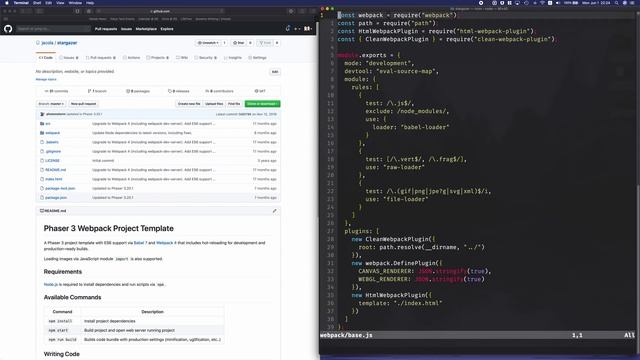Open the Babel 7 link in README
The image size is (640, 360).
(140, 243)
